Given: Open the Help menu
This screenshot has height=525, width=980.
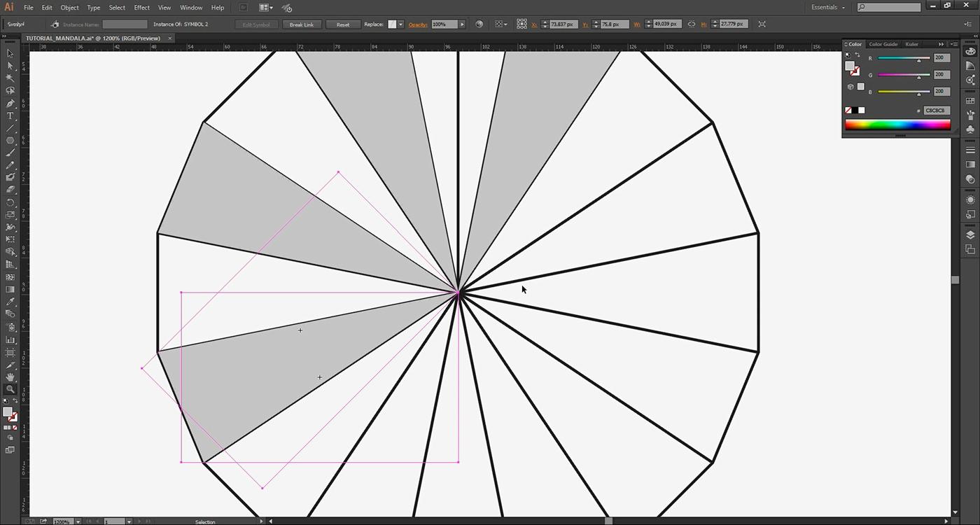Looking at the screenshot, I should coord(218,8).
